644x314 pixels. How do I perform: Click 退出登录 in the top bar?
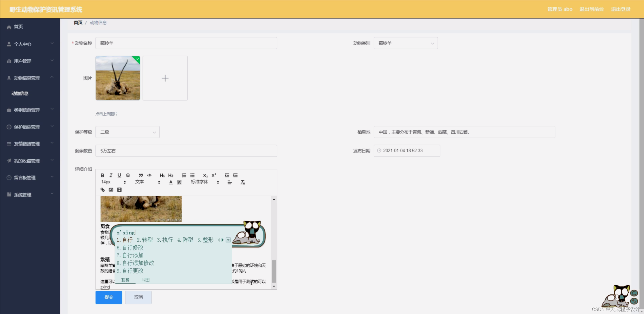(x=620, y=9)
